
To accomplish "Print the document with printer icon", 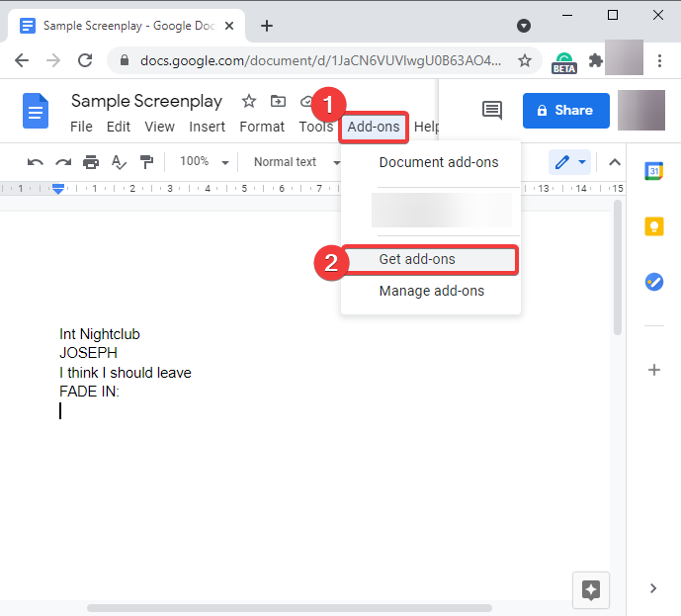I will click(91, 162).
